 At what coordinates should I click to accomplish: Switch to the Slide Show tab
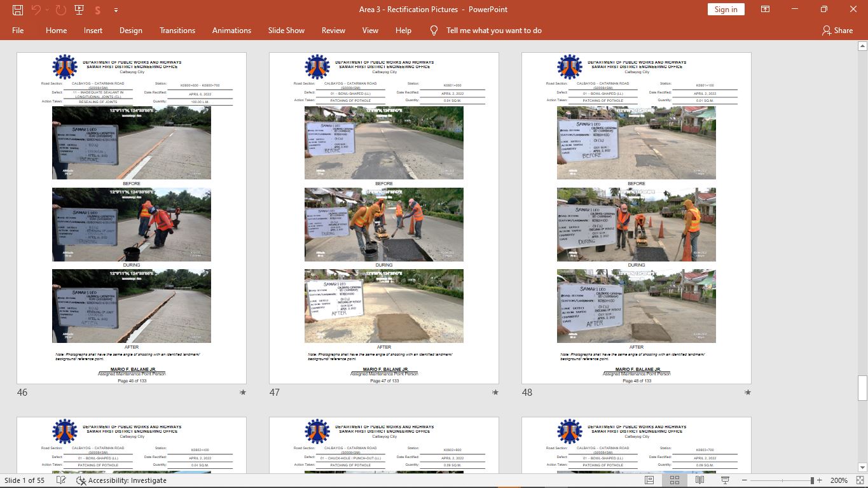(x=286, y=30)
